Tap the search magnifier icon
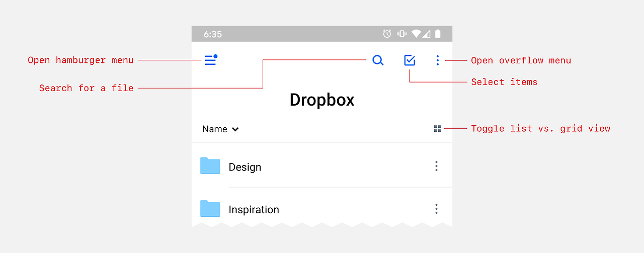 click(378, 60)
